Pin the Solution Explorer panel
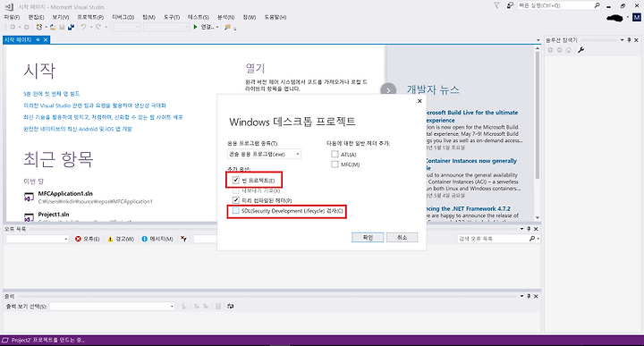Viewport: 644px width, 346px height. pos(629,40)
